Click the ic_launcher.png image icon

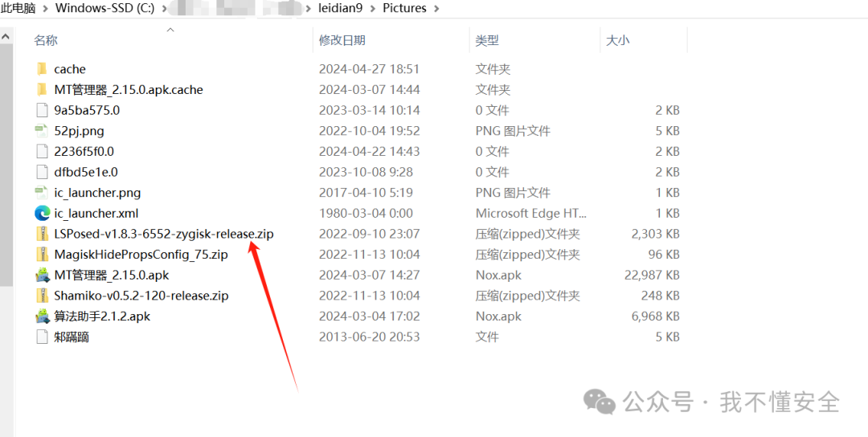click(x=42, y=193)
